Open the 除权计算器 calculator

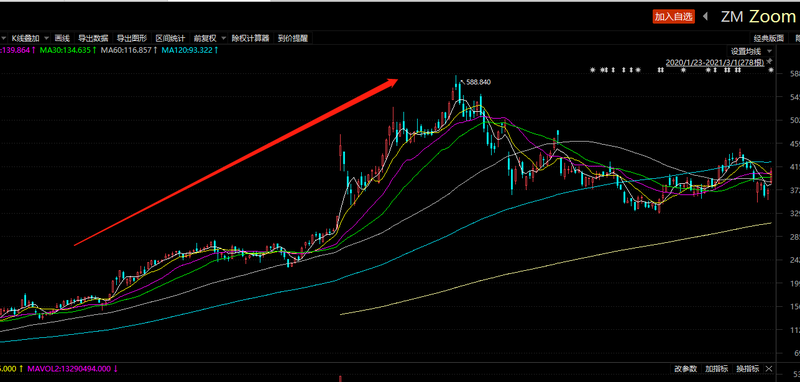pos(250,38)
